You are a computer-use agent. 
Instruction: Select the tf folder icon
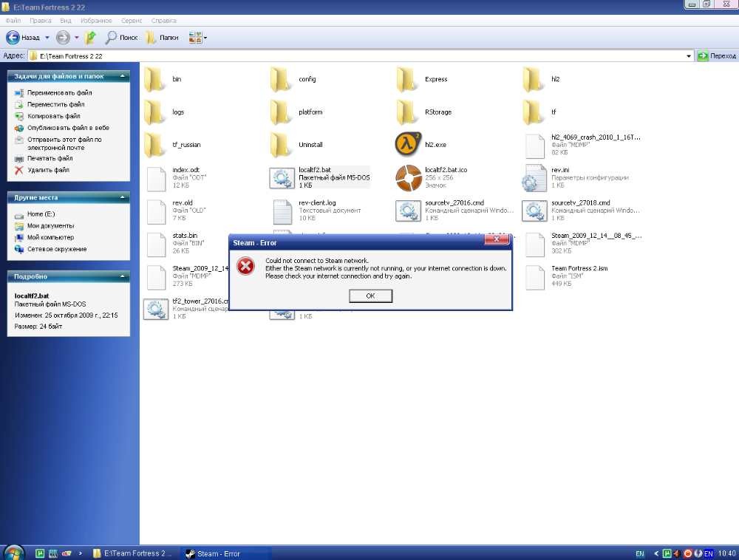coord(533,112)
